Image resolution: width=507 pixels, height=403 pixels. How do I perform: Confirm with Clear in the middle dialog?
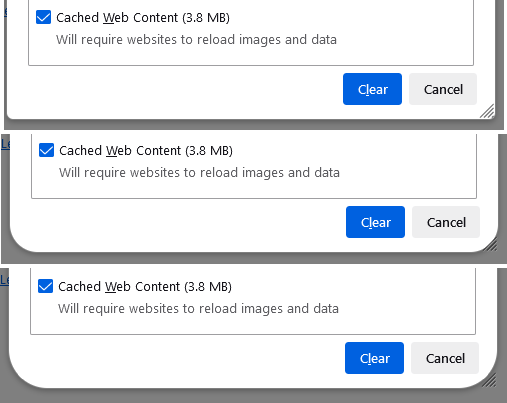(x=375, y=222)
